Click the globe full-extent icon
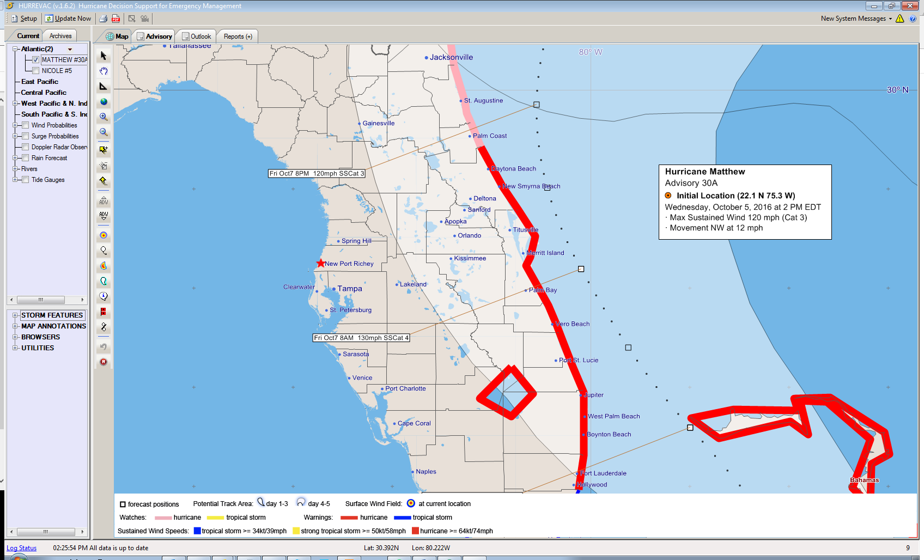The image size is (924, 560). click(104, 102)
